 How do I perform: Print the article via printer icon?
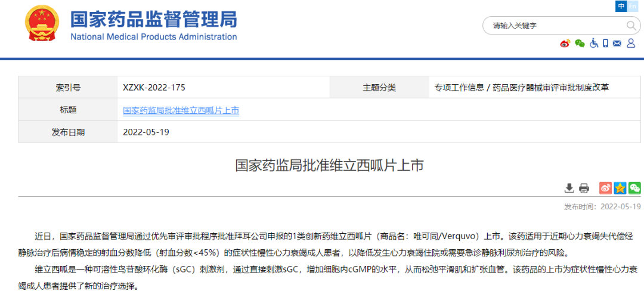point(584,188)
